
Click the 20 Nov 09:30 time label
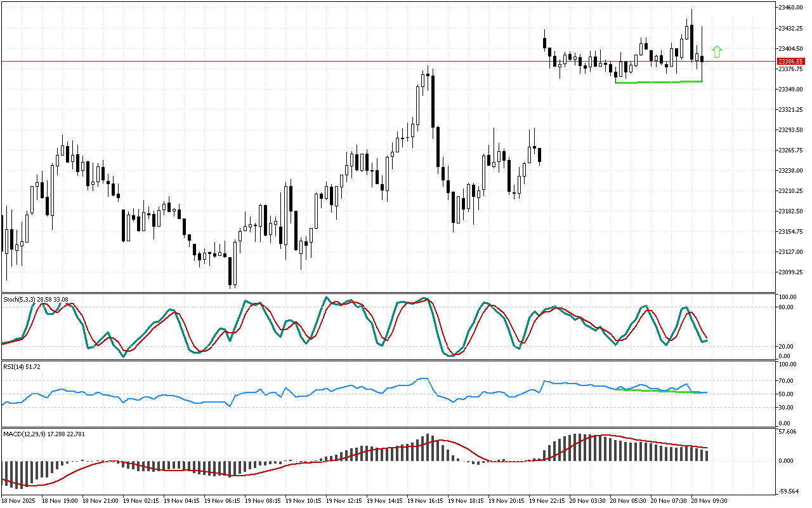coord(709,500)
